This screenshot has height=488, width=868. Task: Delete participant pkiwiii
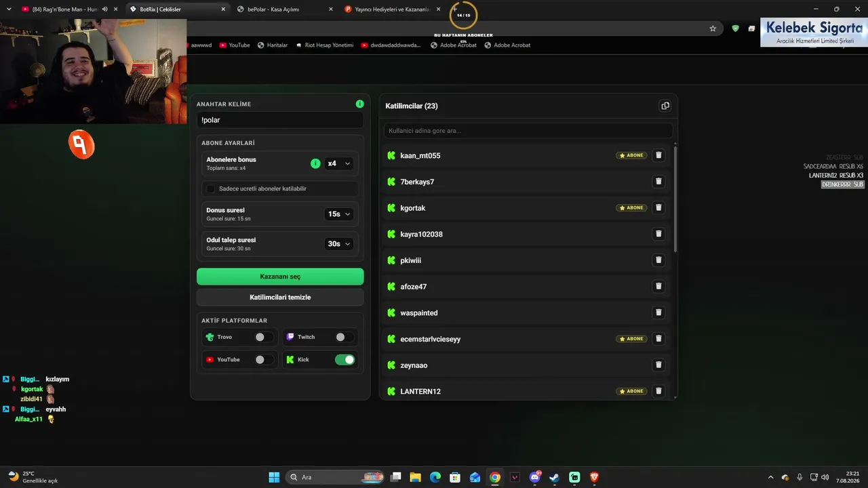point(658,260)
